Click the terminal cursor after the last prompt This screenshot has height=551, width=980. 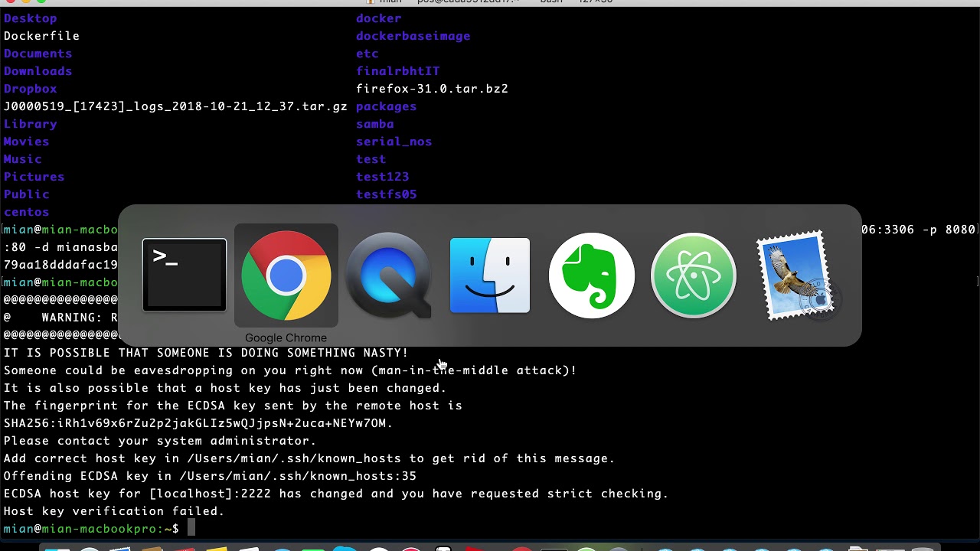(x=191, y=528)
